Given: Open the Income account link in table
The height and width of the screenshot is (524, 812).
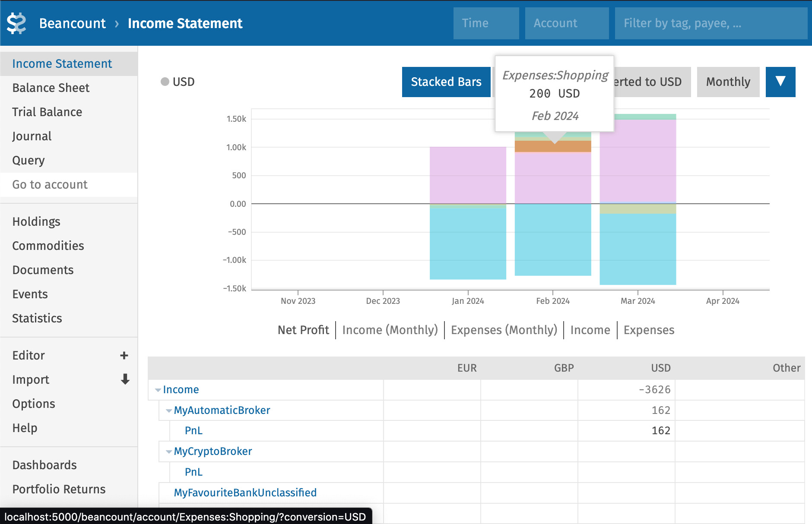Looking at the screenshot, I should click(181, 390).
